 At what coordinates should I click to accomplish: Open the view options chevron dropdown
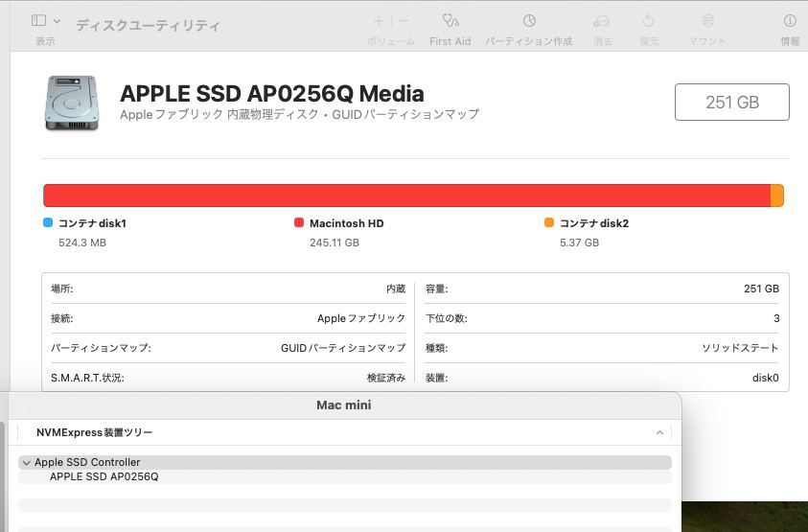(58, 21)
